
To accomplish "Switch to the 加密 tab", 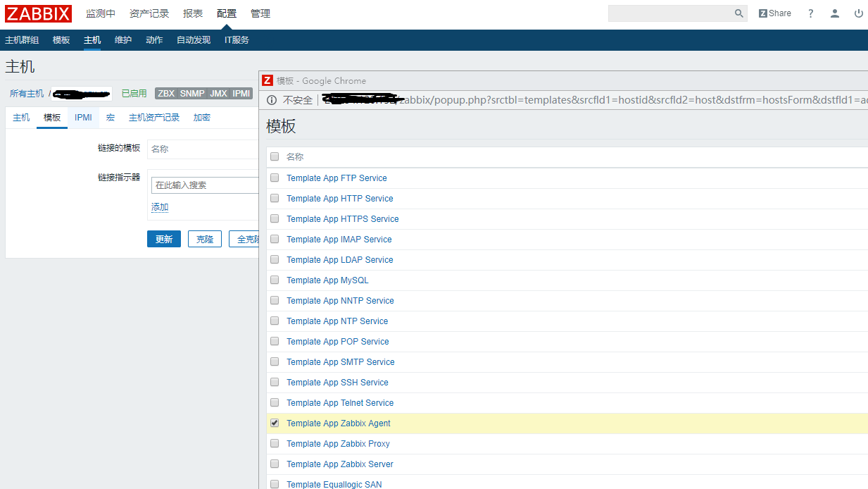I will tap(202, 118).
